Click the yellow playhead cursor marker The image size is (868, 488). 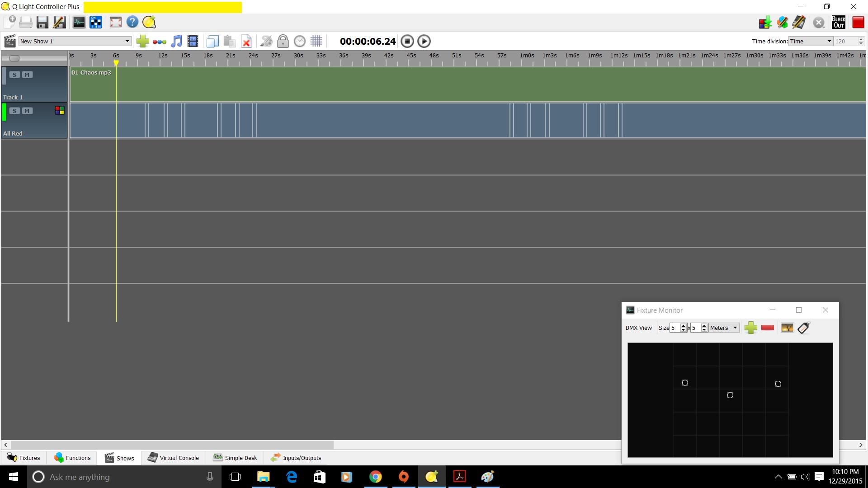[116, 63]
